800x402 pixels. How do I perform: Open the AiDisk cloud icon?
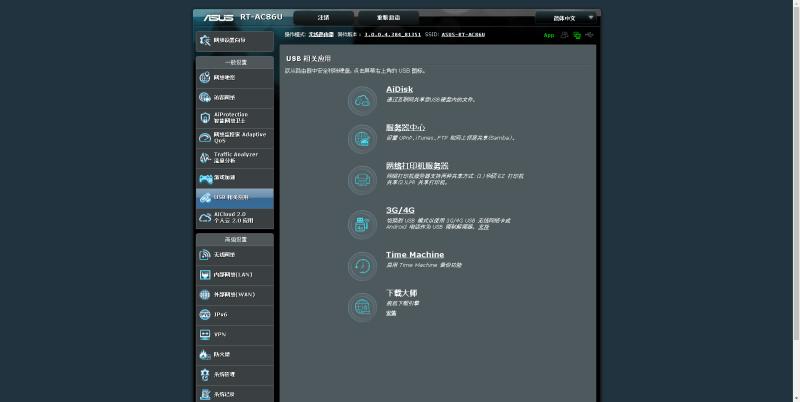tap(362, 100)
